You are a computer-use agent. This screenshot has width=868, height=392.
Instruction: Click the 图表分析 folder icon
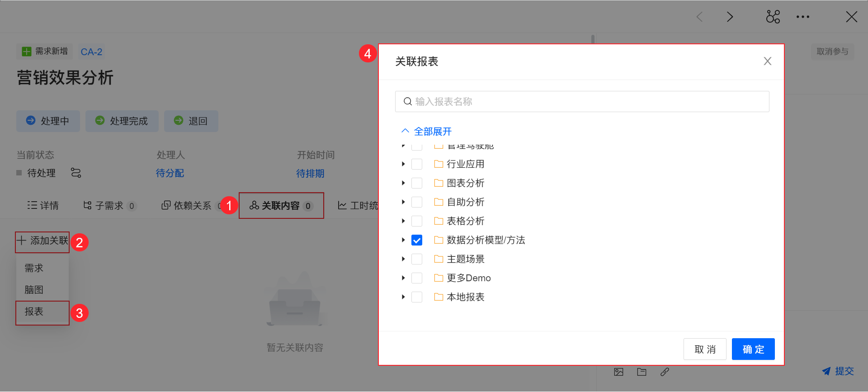[x=439, y=183]
